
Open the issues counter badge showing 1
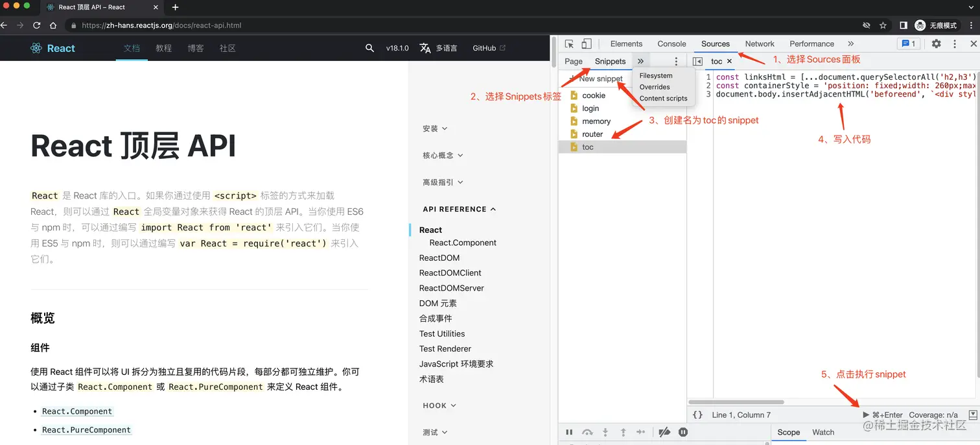click(x=907, y=43)
